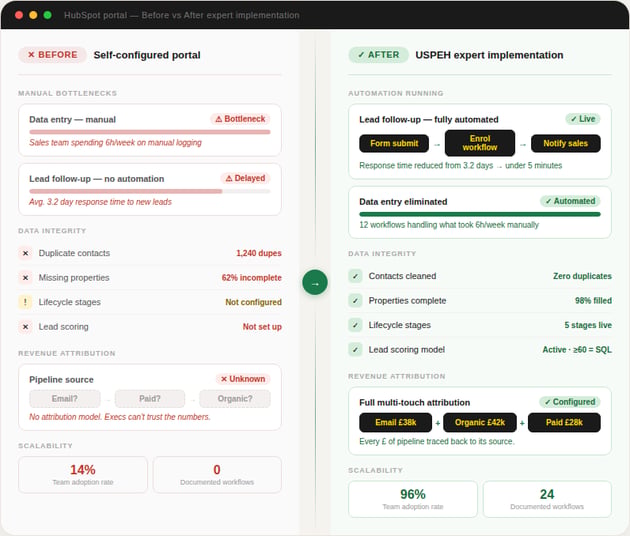The height and width of the screenshot is (536, 630).
Task: Click the check icon beside Lead scoring model
Action: [x=355, y=350]
